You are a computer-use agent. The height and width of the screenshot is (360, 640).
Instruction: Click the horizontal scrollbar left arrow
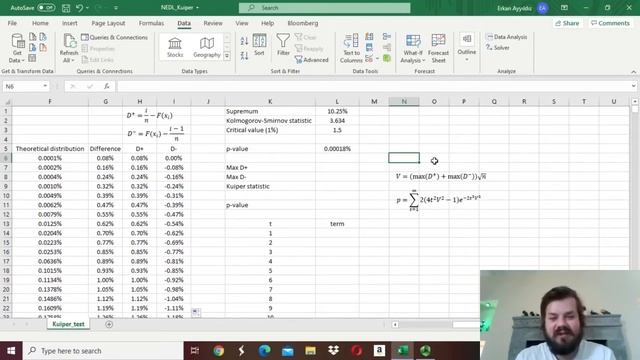pos(395,324)
